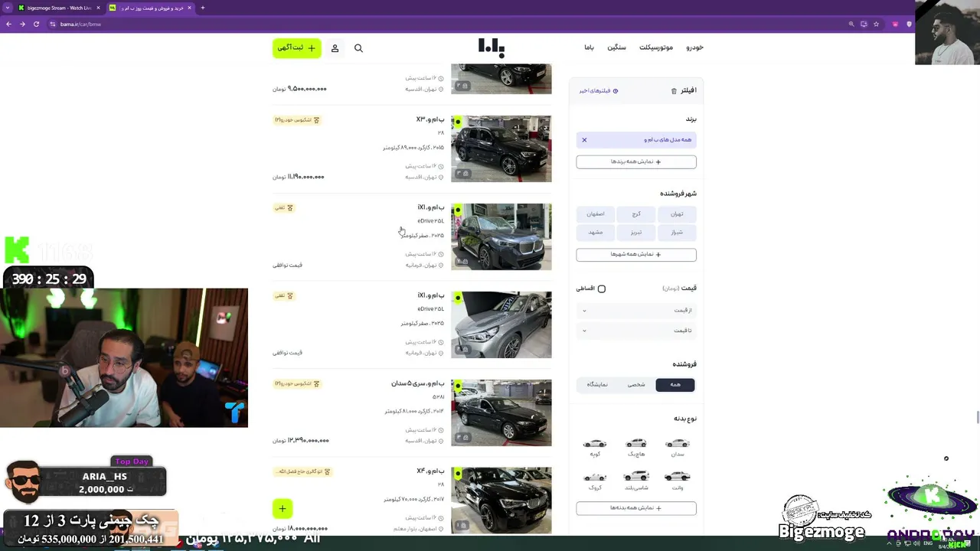Filter by city شیراز
This screenshot has width=980, height=551.
click(677, 232)
